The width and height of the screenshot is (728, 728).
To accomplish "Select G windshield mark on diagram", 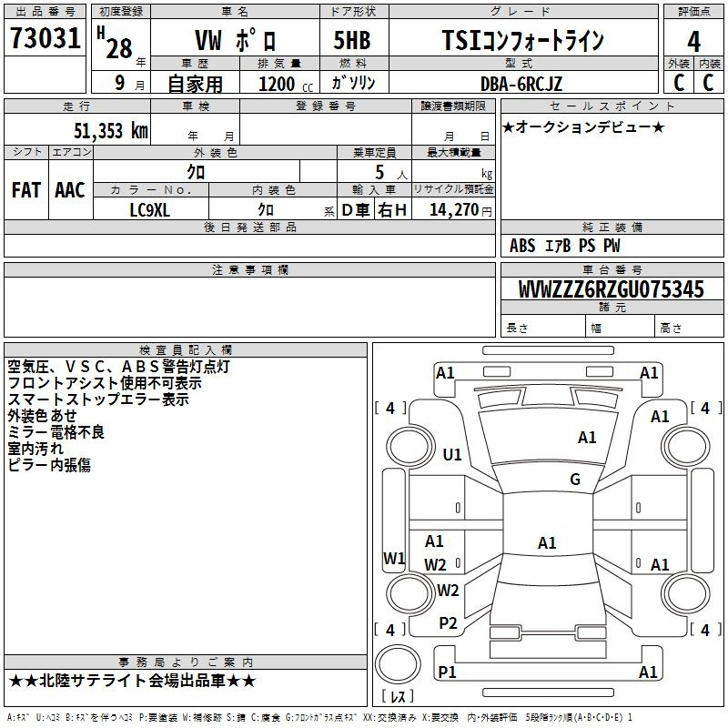I will [575, 480].
